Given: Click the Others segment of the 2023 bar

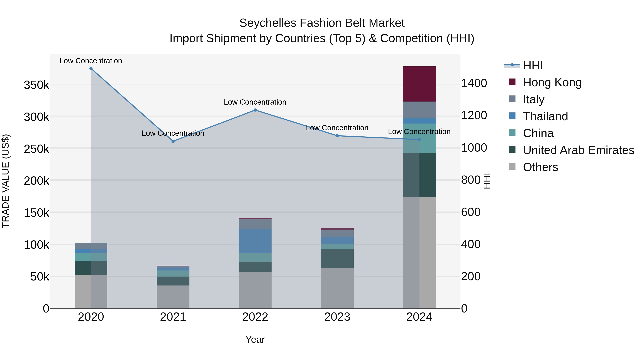Looking at the screenshot, I should 337,288.
